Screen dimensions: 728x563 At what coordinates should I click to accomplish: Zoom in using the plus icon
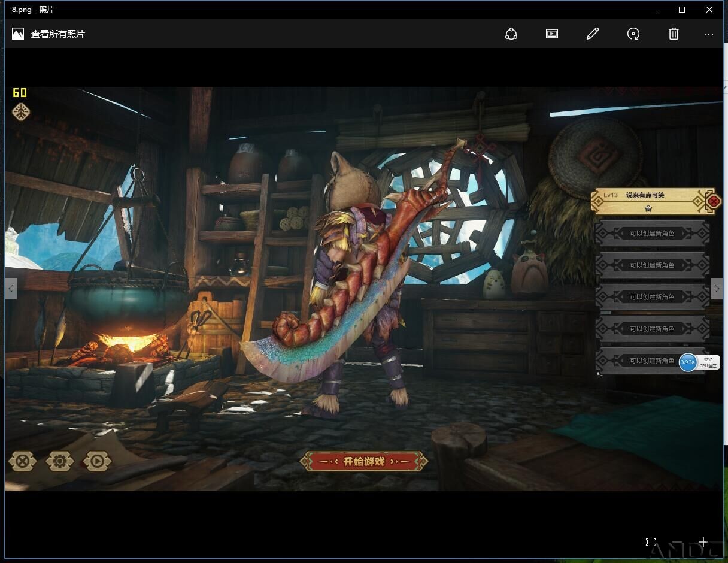(703, 542)
